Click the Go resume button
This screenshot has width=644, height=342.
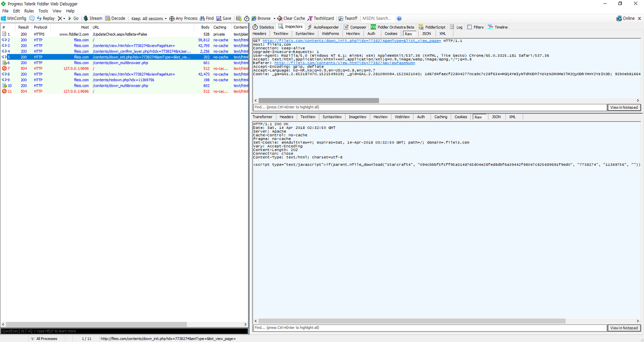(73, 18)
